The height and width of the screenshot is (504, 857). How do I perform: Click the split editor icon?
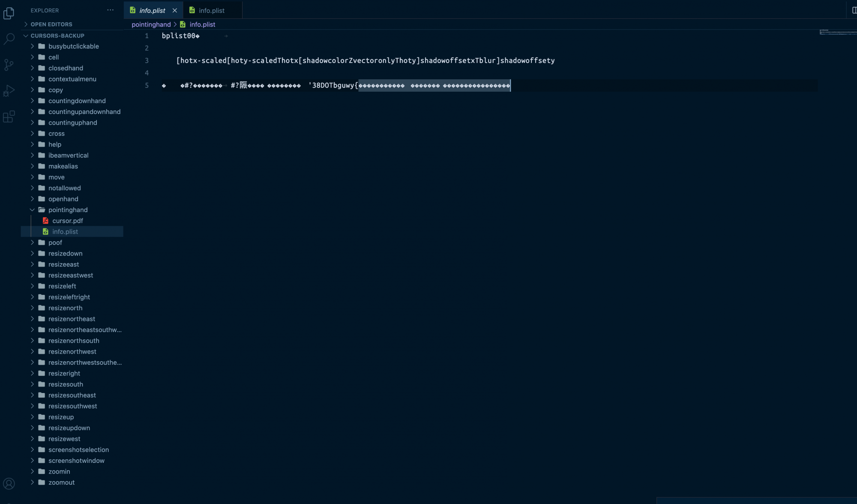854,10
